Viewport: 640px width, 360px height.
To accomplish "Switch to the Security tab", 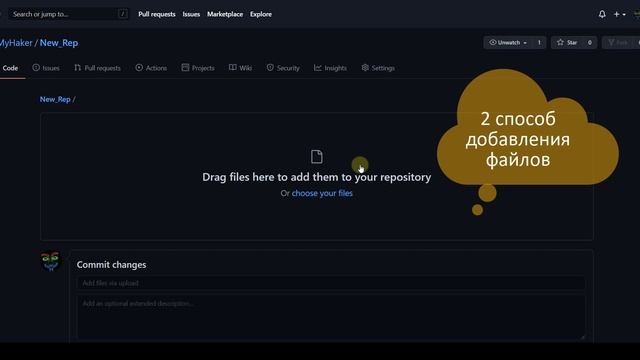I will [x=283, y=68].
